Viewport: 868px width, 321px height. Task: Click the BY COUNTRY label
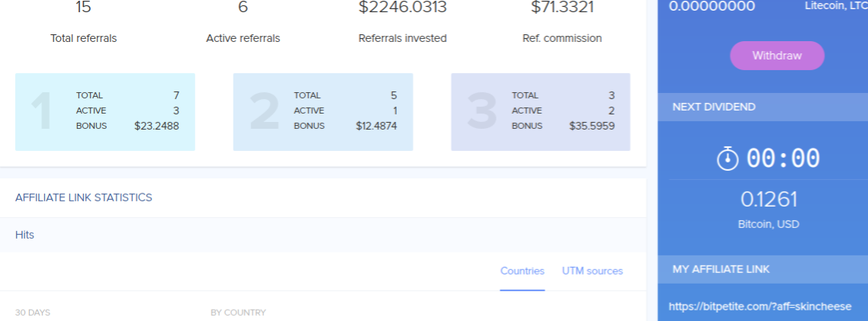[238, 313]
